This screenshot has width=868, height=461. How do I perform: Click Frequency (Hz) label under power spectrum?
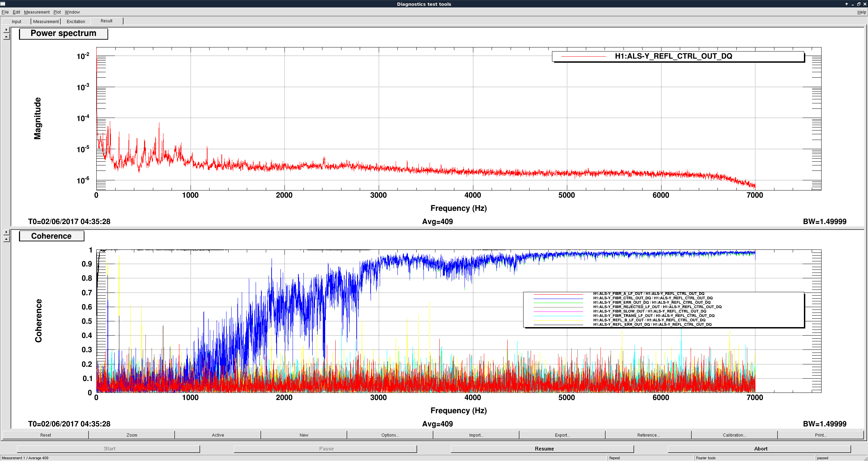point(458,208)
